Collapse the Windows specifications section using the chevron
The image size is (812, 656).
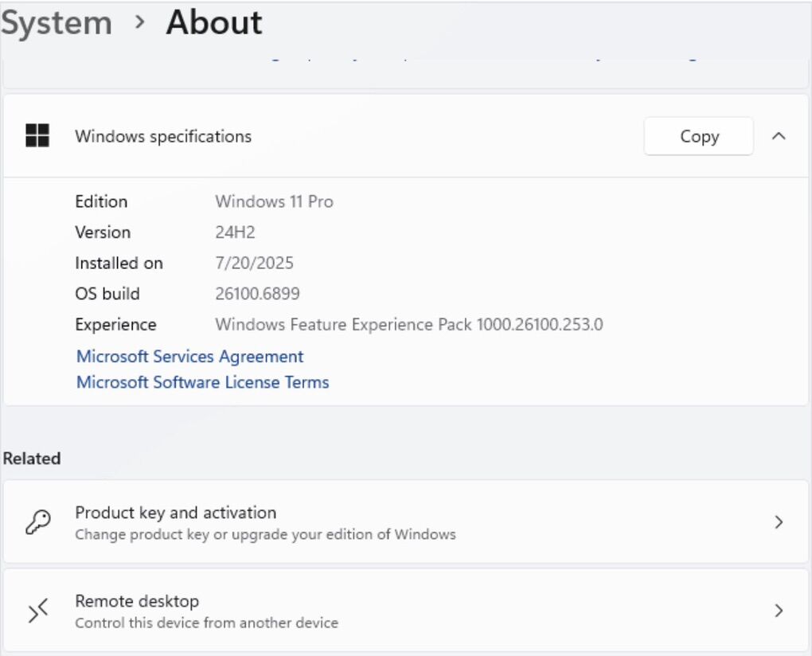pos(779,136)
